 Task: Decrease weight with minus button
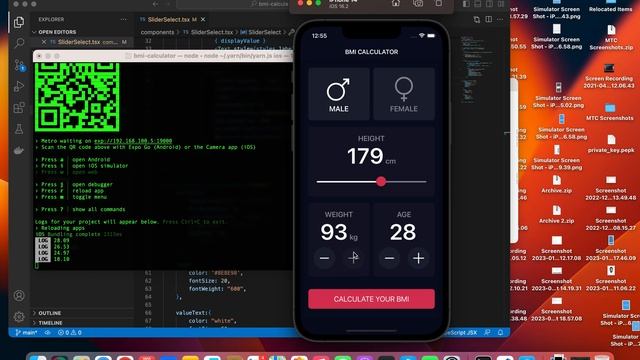pos(324,258)
